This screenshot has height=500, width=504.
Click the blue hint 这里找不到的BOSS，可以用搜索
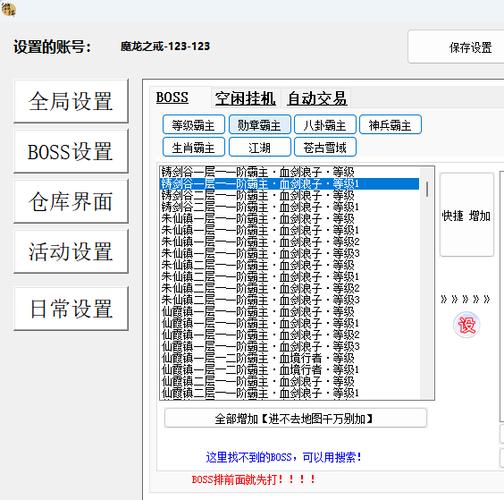point(284,457)
